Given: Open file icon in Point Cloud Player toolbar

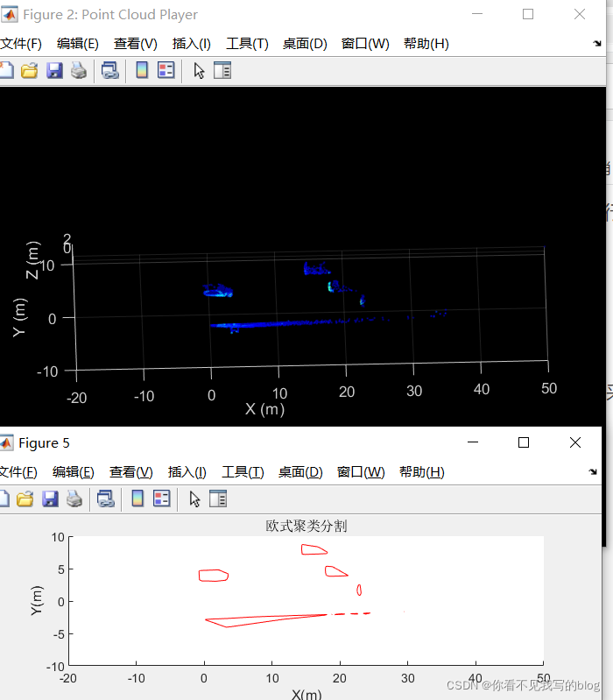Looking at the screenshot, I should 30,71.
